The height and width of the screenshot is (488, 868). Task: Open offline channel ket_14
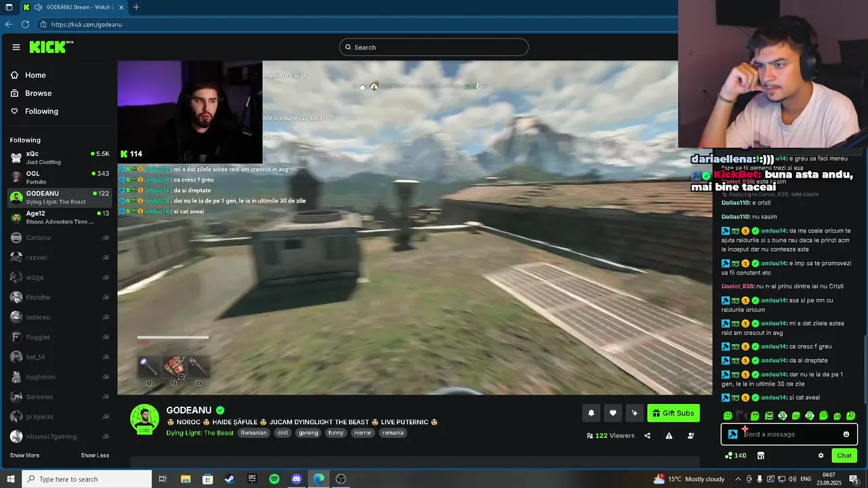(60, 357)
